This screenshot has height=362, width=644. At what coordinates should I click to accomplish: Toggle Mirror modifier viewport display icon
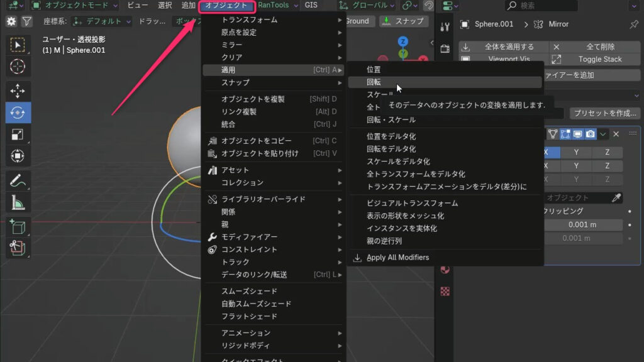pyautogui.click(x=577, y=134)
